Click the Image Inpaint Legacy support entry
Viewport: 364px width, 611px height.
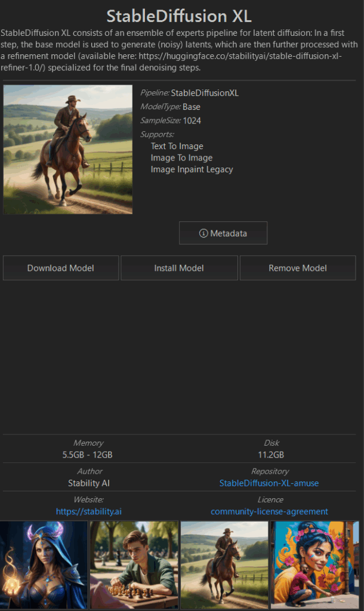(192, 169)
